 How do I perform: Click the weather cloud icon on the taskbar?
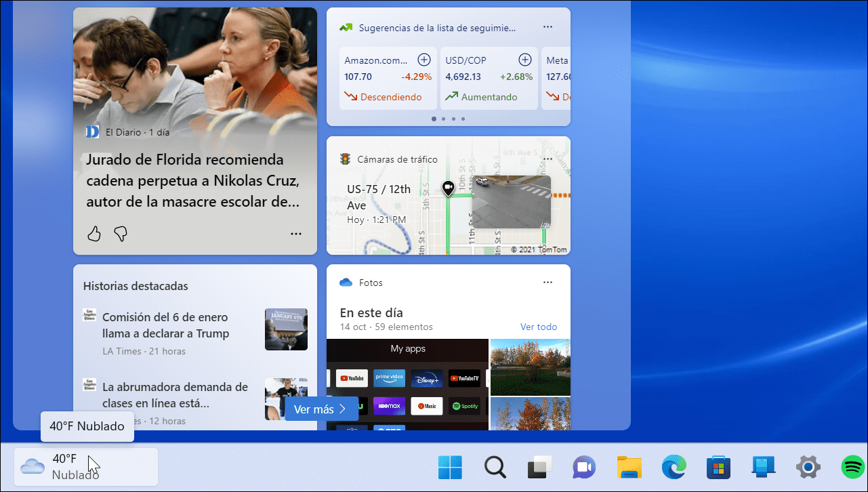coord(32,466)
